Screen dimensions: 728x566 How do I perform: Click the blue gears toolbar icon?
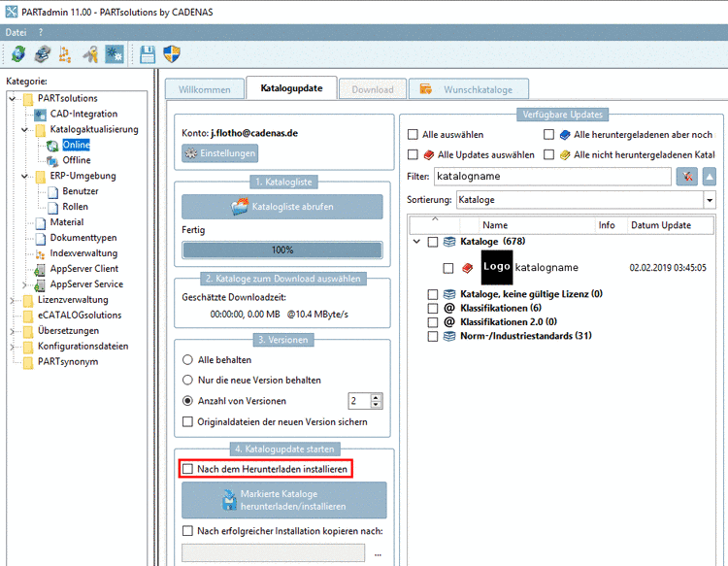[115, 53]
